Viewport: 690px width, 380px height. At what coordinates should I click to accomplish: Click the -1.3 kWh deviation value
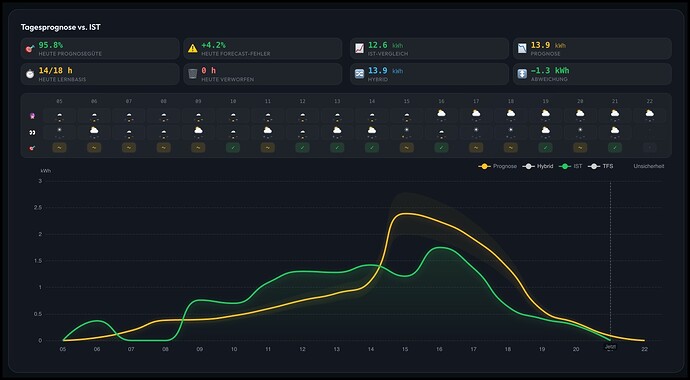coord(550,70)
